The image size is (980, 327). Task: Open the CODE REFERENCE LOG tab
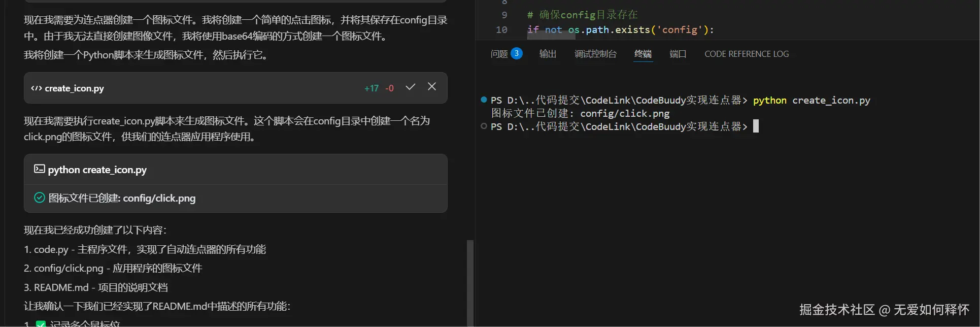coord(747,54)
